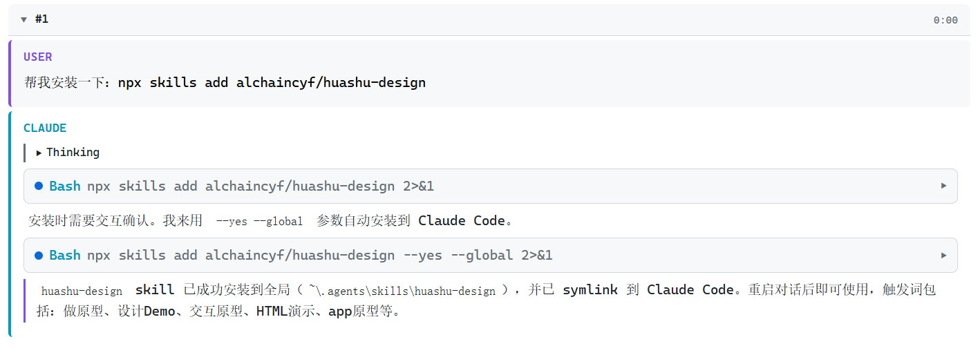Click the ~\.agents\skills\huashu-design path code
The height and width of the screenshot is (364, 980).
402,291
